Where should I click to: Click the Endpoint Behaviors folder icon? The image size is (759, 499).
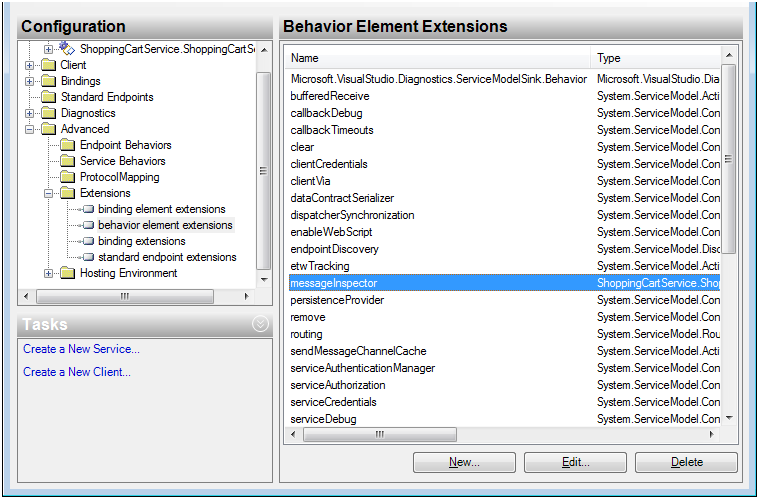pos(68,145)
